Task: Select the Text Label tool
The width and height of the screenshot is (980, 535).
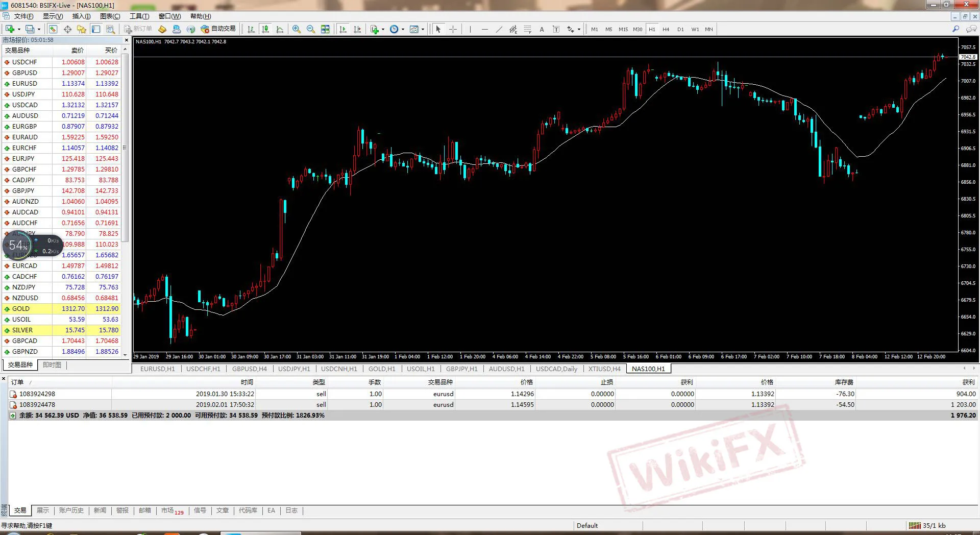Action: pos(556,29)
